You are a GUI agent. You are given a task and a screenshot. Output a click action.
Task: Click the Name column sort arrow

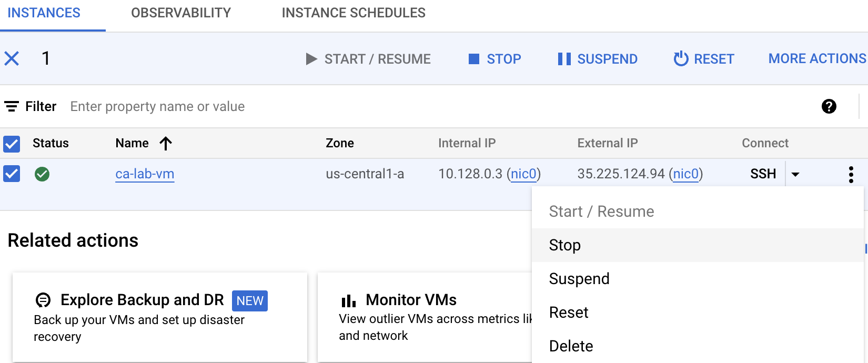166,143
